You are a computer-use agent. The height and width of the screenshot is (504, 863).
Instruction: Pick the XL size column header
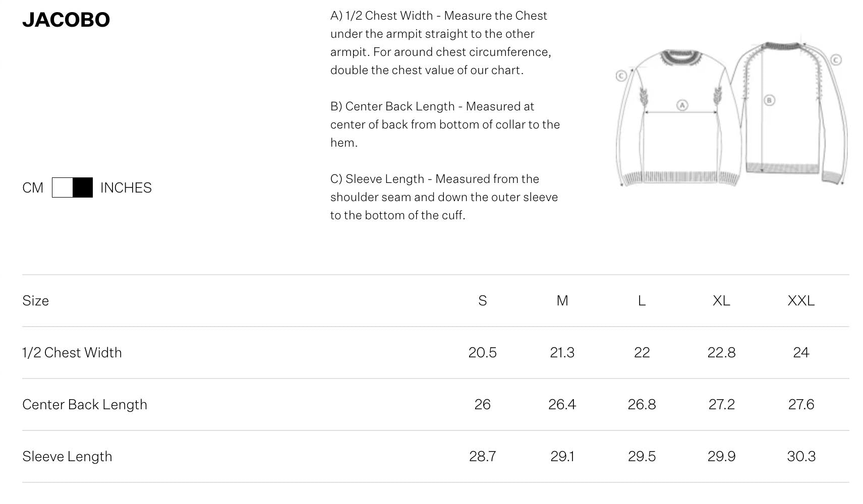[721, 300]
